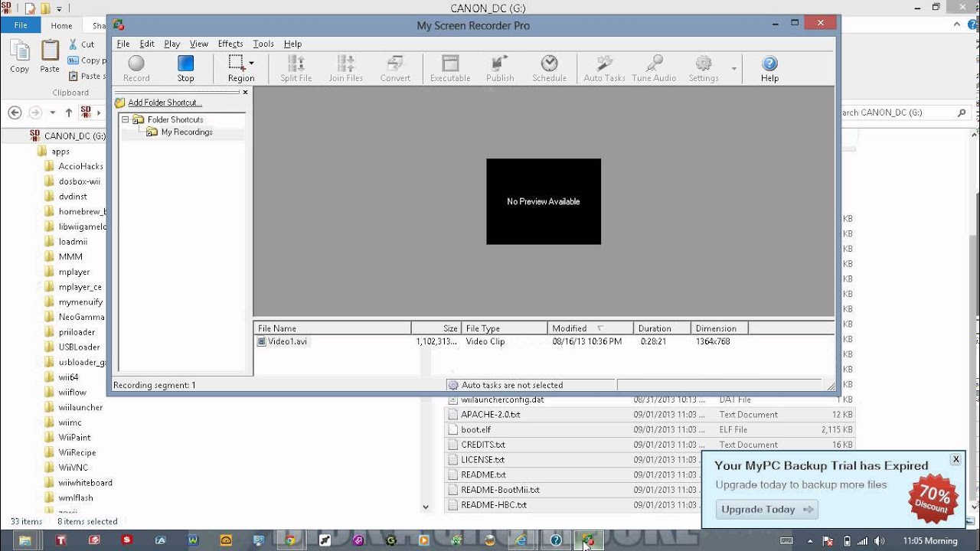Click Upgrade Today button in backup popup

[x=766, y=510]
